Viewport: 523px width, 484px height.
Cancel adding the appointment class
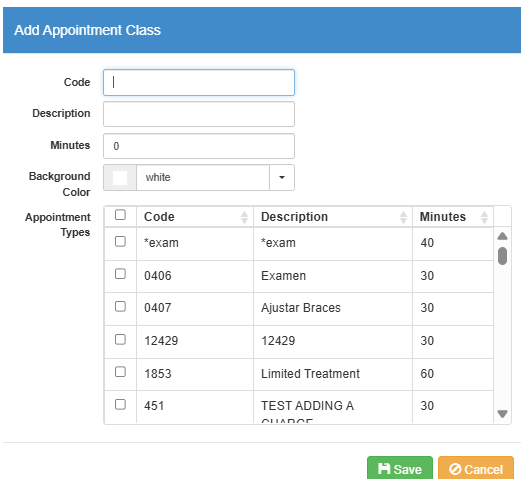click(x=476, y=469)
